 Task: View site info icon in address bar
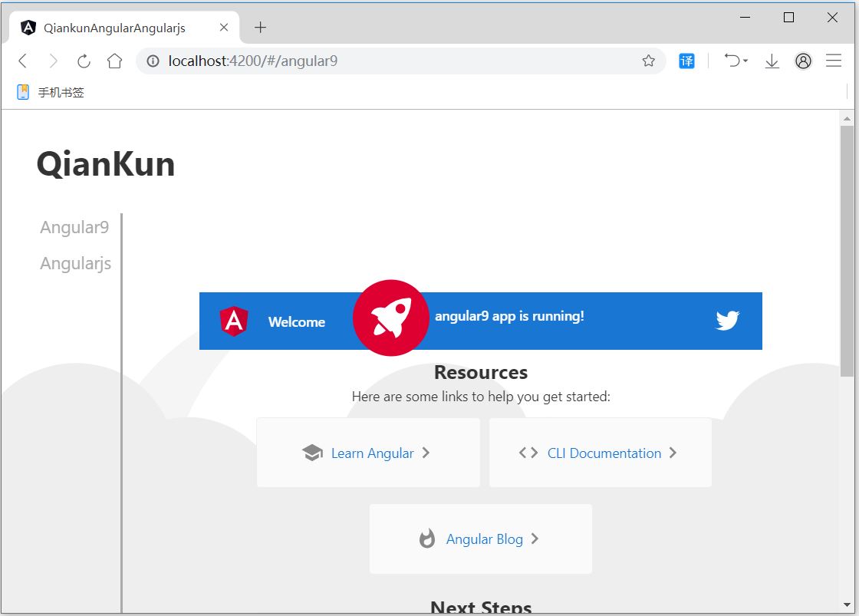pyautogui.click(x=153, y=61)
